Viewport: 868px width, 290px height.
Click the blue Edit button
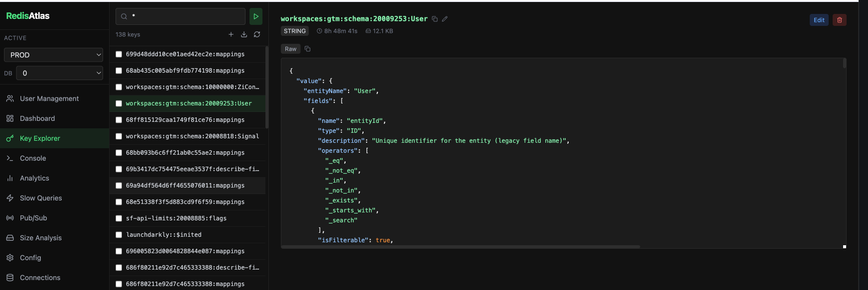(x=819, y=20)
